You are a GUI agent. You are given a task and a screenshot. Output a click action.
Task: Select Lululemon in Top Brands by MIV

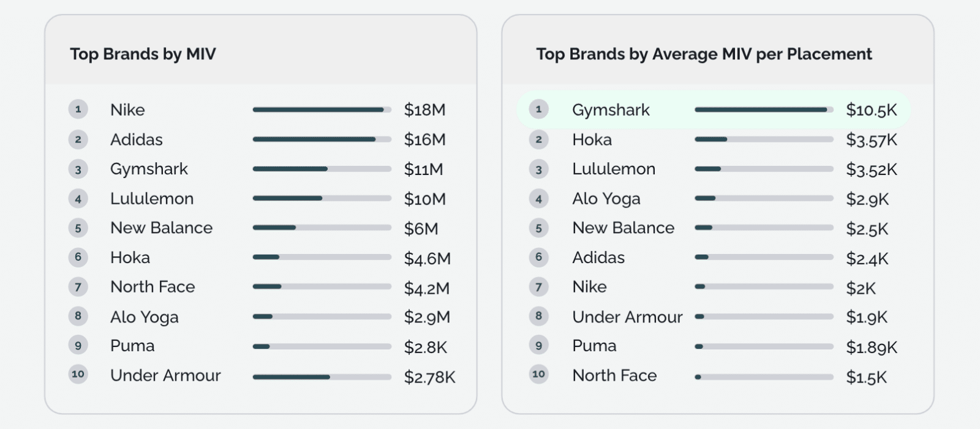pos(152,198)
